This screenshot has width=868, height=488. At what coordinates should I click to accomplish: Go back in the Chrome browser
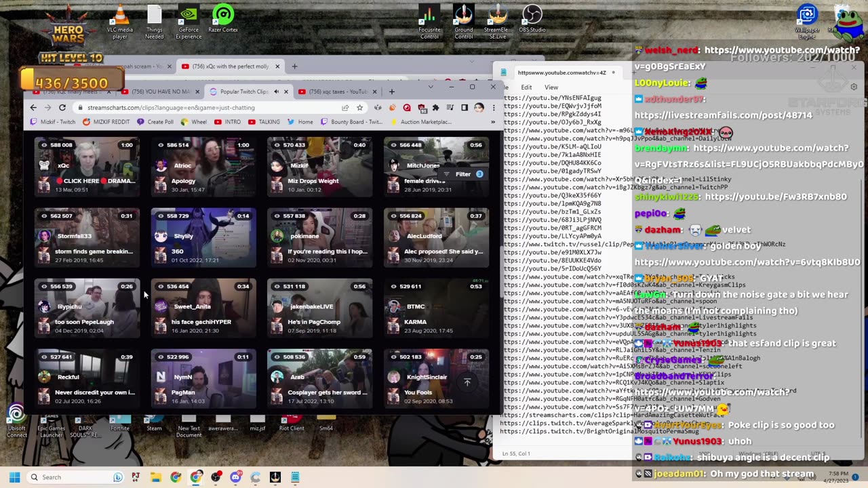(x=33, y=107)
